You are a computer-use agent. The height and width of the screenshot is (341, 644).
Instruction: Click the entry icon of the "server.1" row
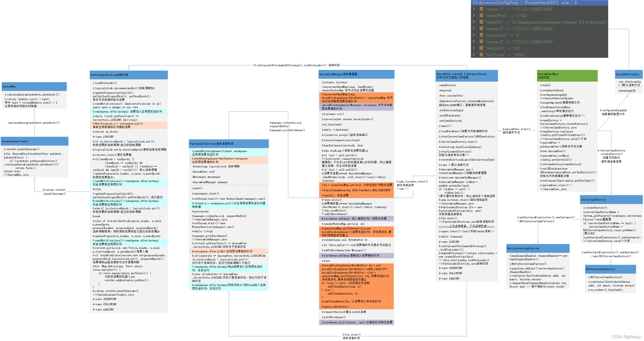tap(481, 9)
